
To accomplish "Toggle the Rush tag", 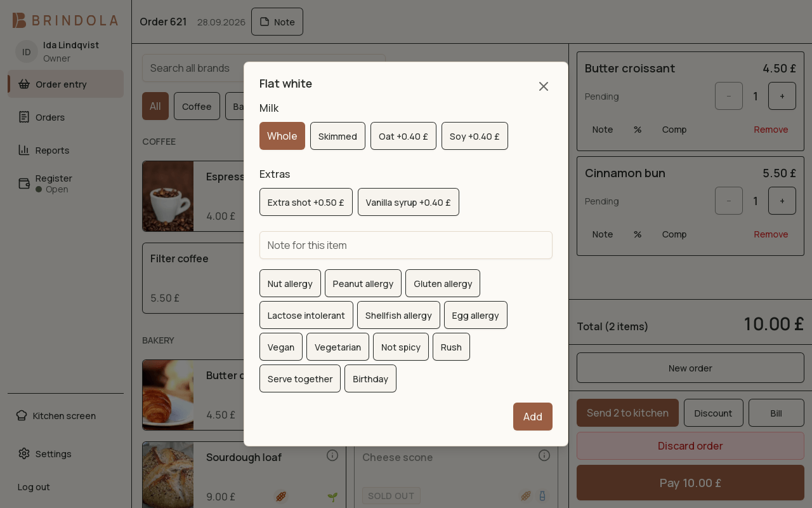I will [x=451, y=347].
